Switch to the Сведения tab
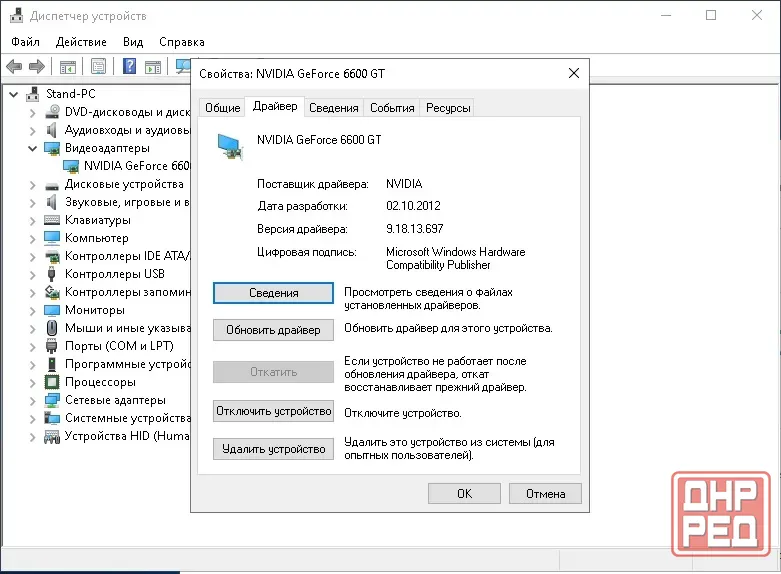The image size is (781, 574). point(334,108)
